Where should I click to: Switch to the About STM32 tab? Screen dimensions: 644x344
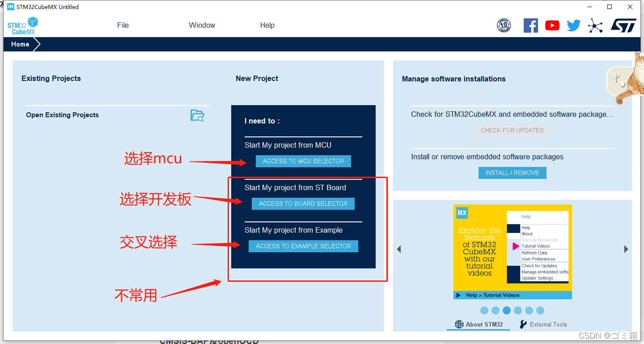tap(479, 324)
